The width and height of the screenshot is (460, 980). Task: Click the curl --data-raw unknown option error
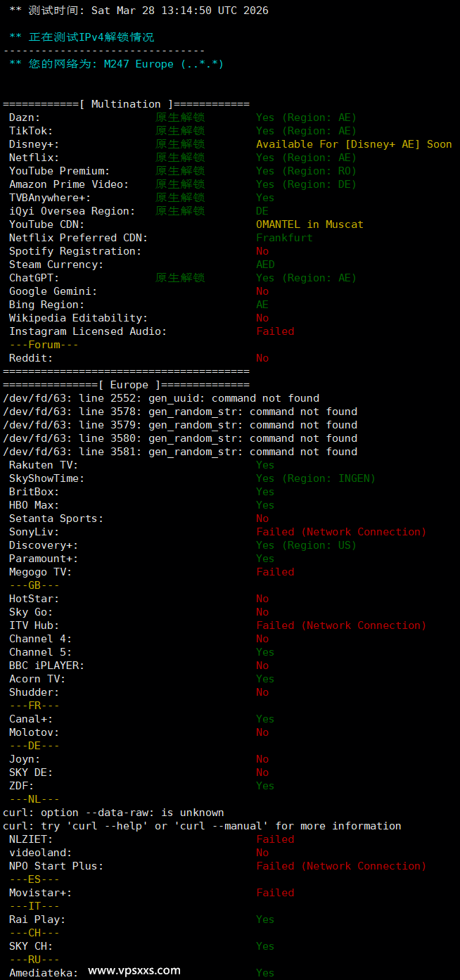point(113,813)
